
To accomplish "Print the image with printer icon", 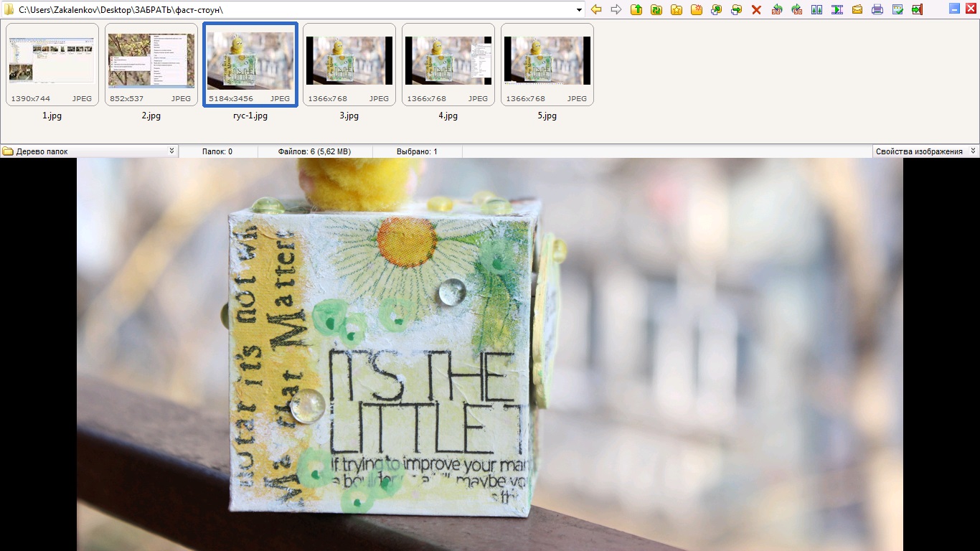I will pos(877,9).
